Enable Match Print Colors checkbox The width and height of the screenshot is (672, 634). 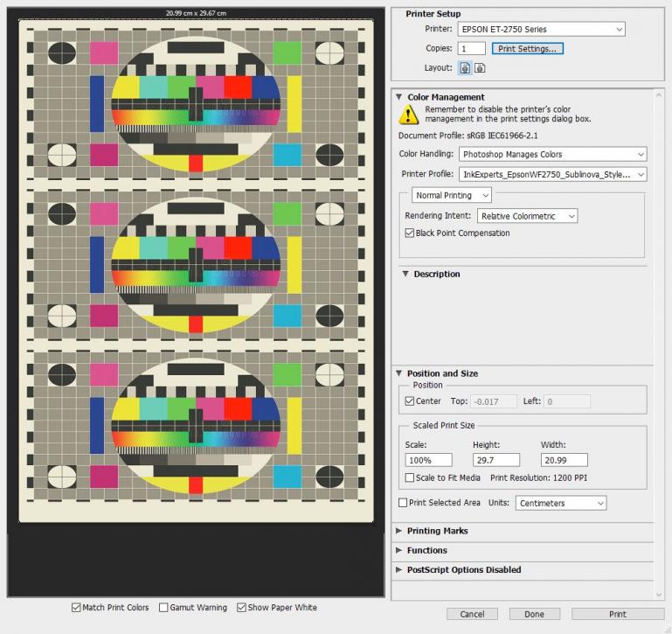(x=76, y=608)
